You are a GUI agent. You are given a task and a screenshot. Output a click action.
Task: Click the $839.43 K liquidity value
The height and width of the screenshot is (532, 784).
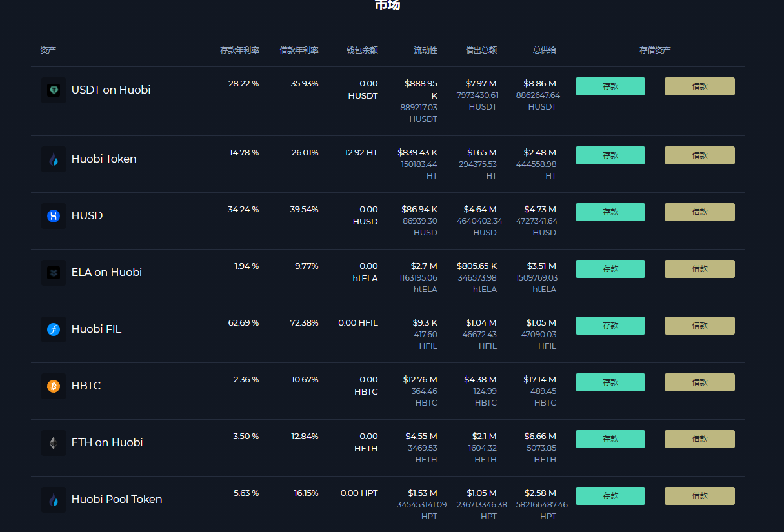[x=417, y=153]
